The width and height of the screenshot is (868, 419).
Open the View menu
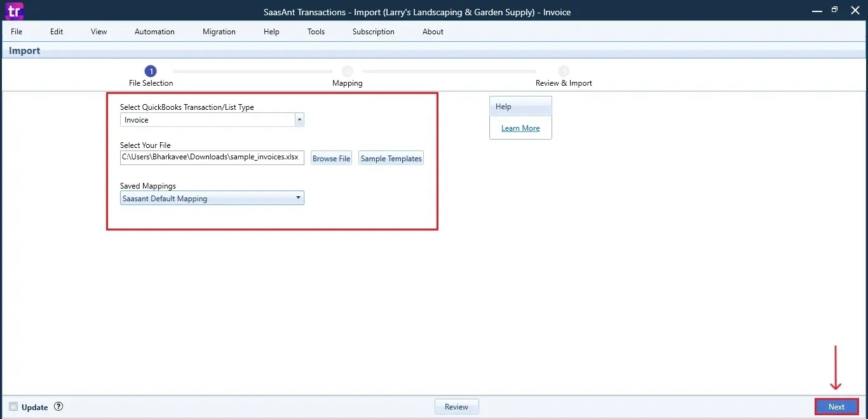coord(99,32)
